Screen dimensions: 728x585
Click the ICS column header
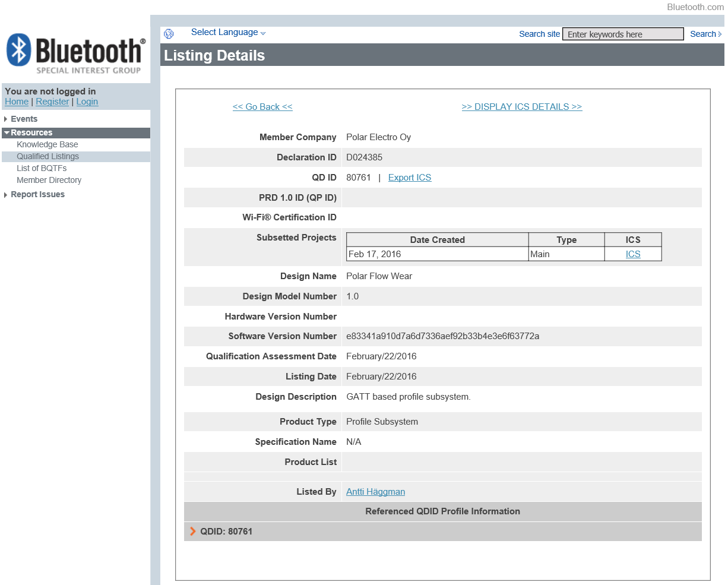click(x=633, y=240)
